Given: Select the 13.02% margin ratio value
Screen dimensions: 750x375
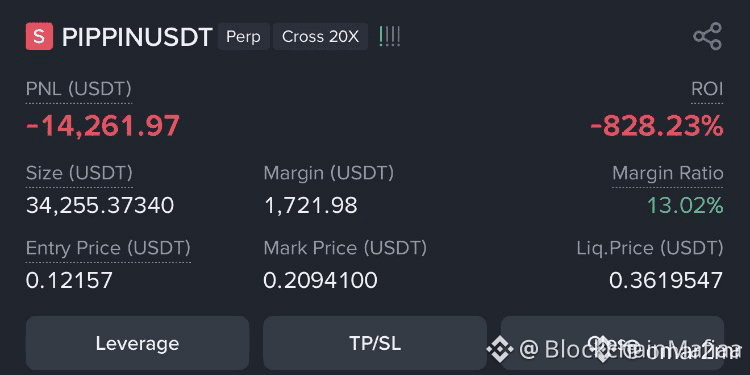Looking at the screenshot, I should click(685, 206).
